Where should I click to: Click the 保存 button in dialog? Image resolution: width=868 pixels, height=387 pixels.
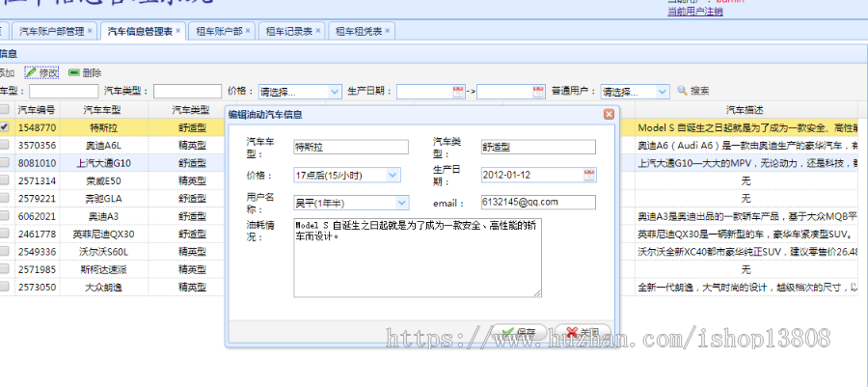click(x=520, y=332)
